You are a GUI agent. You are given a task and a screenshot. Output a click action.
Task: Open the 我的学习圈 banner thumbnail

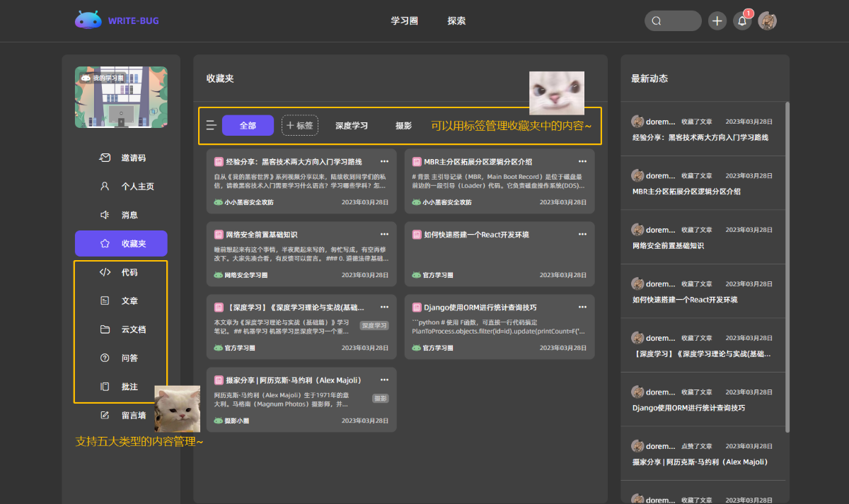click(121, 97)
